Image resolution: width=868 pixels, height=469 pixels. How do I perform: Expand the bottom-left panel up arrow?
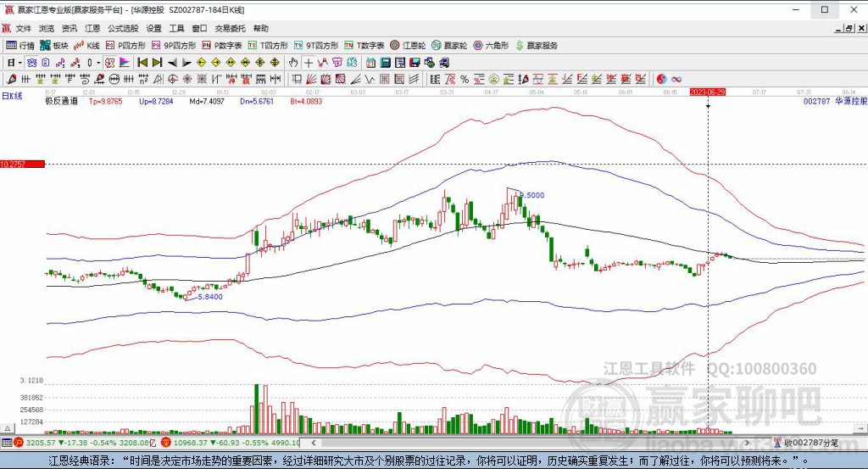(7, 428)
